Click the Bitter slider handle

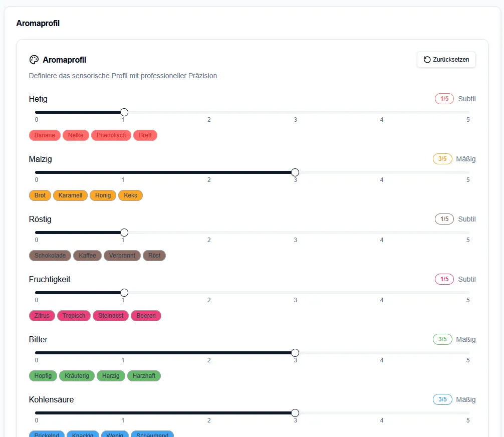[295, 353]
